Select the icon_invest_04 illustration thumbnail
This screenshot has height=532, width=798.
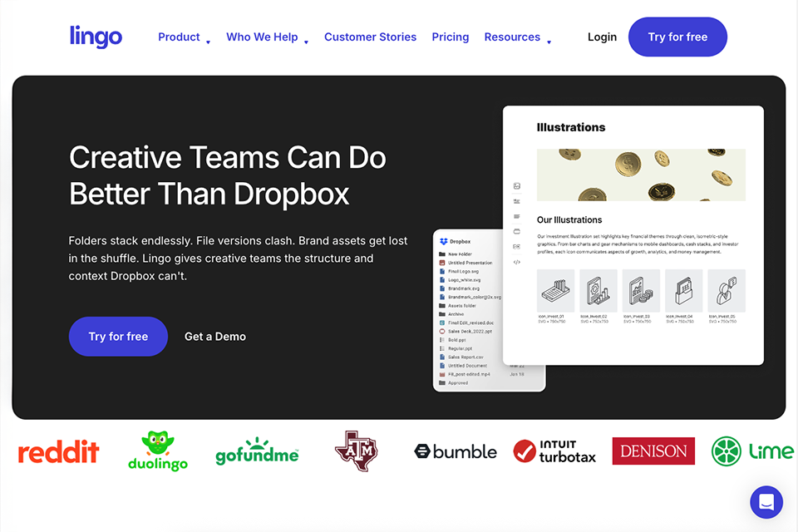click(684, 291)
